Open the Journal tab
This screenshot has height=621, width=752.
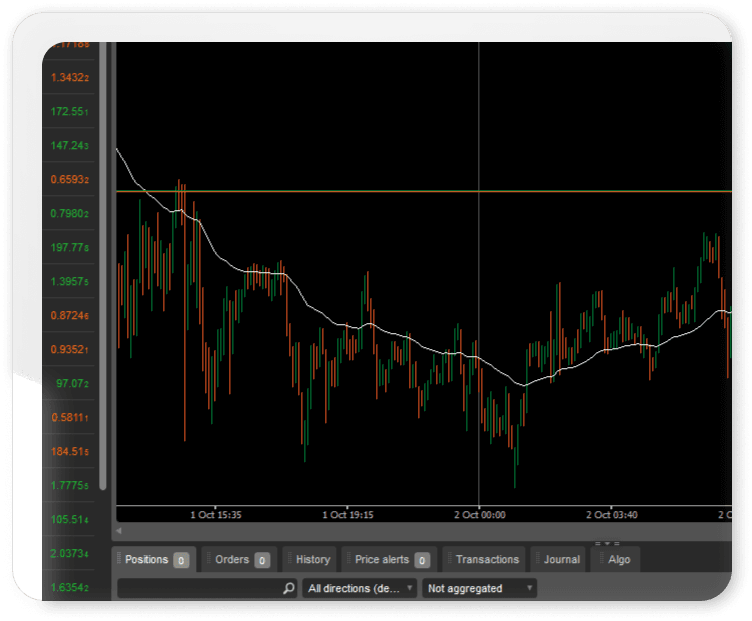click(x=561, y=560)
